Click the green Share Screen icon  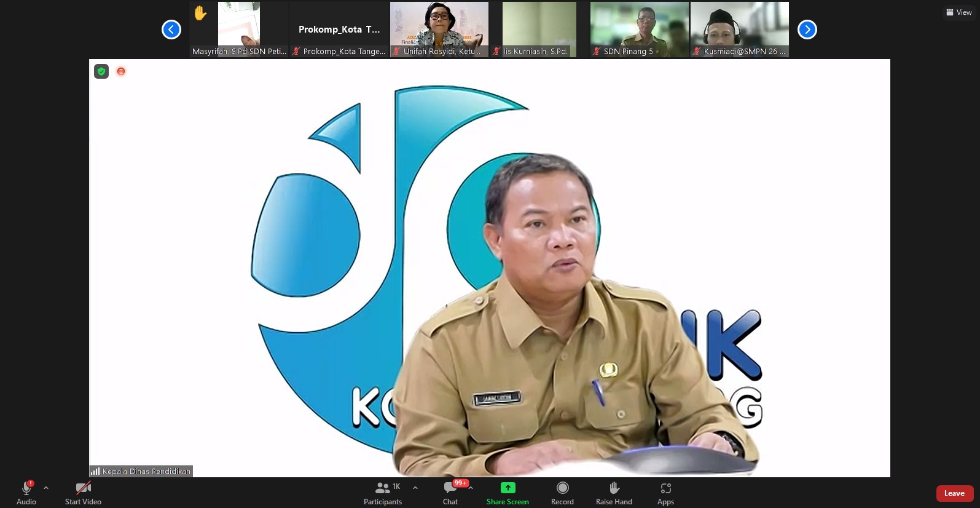tap(508, 488)
